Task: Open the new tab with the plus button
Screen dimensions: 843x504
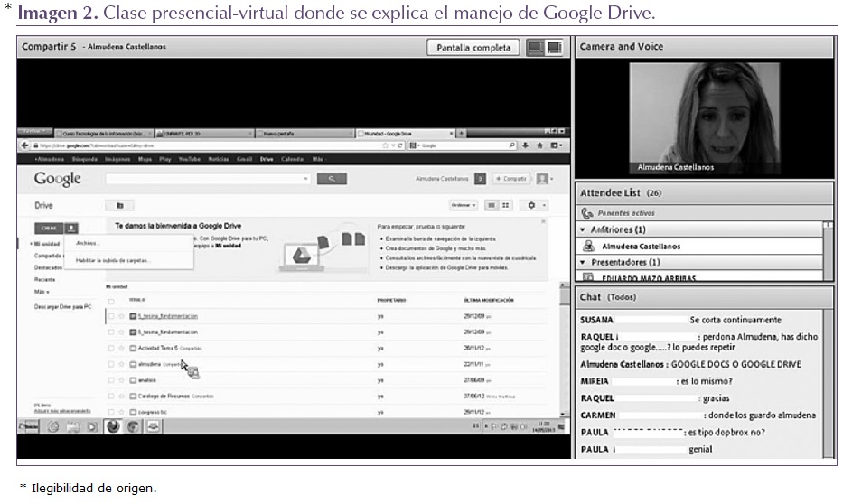Action: 462,133
